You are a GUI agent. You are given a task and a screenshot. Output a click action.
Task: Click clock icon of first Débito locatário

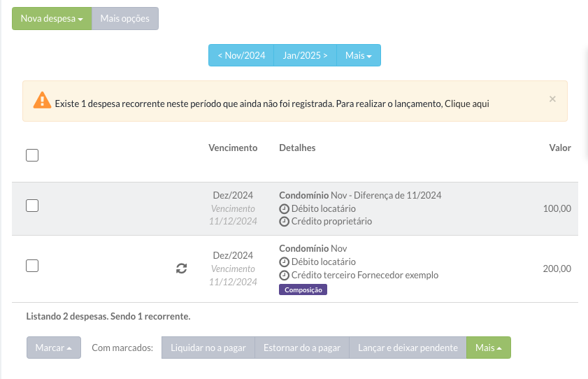coord(284,209)
